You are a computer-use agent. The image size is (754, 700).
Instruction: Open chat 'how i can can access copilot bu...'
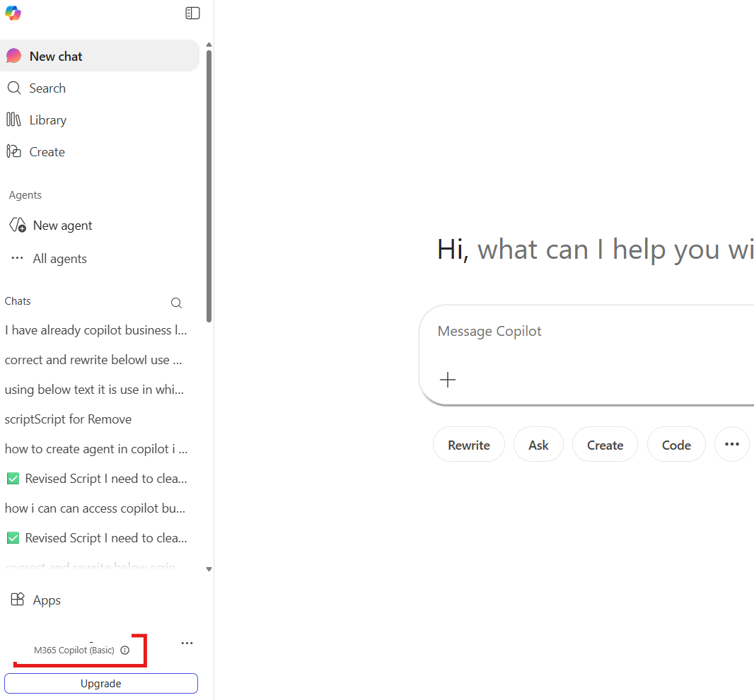[x=95, y=508]
